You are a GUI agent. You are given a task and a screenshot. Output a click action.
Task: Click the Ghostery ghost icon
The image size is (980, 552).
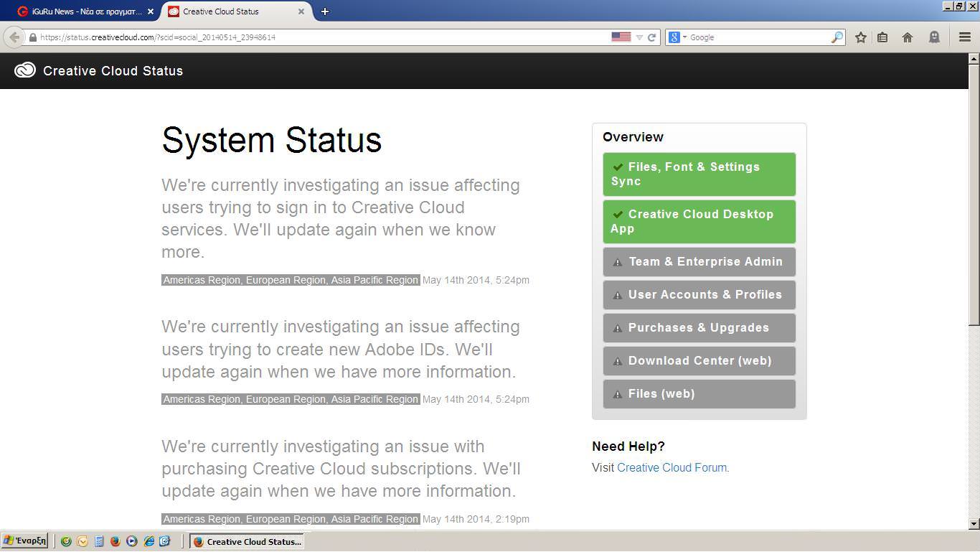[x=934, y=37]
